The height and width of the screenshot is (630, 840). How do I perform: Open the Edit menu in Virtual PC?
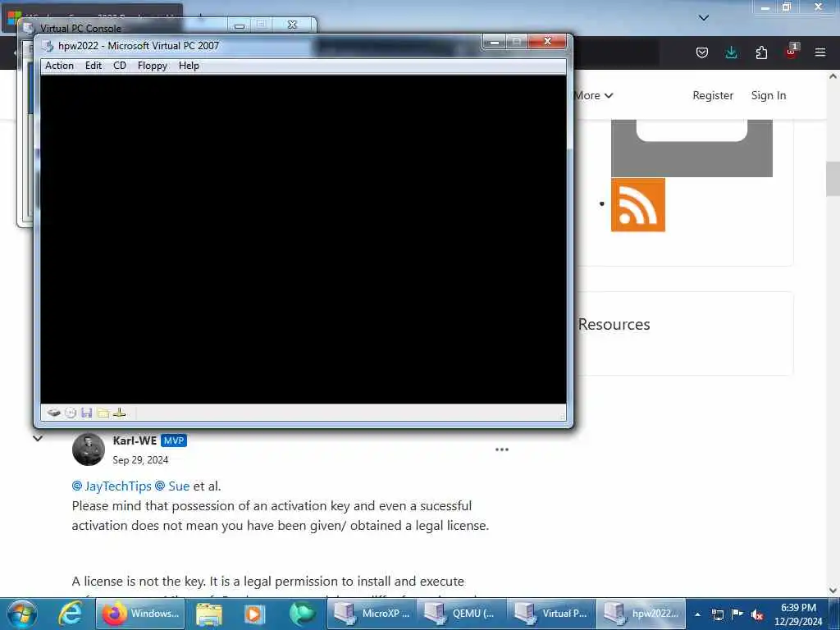(94, 66)
